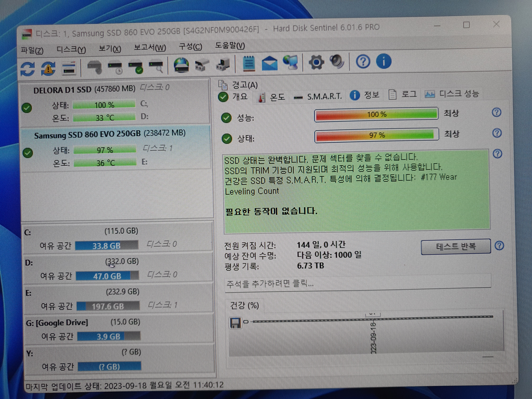Click the E: drive 197.6 GB free bar

point(108,306)
